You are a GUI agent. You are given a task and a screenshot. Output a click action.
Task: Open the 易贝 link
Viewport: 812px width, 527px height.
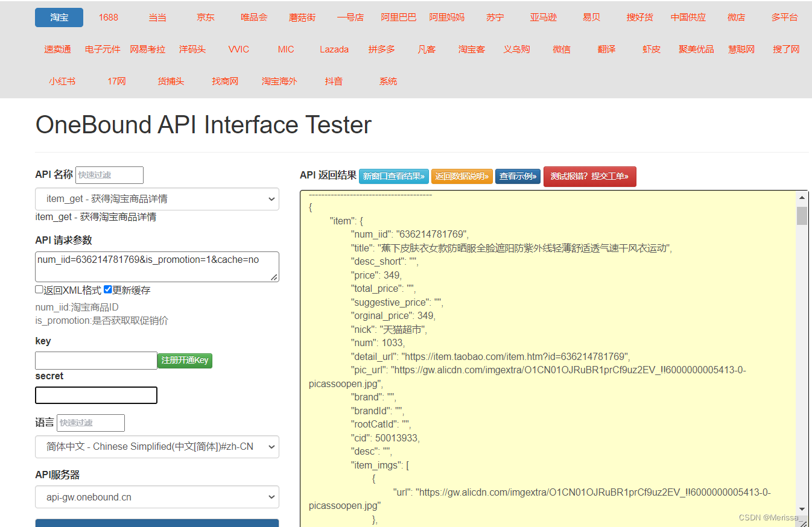pos(592,17)
